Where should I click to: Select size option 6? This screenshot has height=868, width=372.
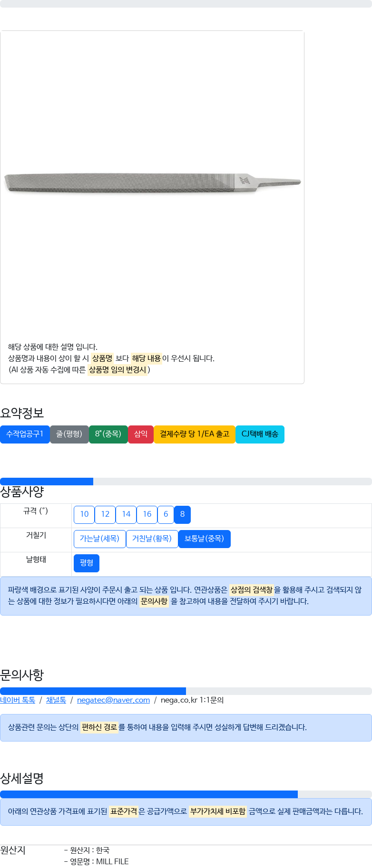point(166,514)
